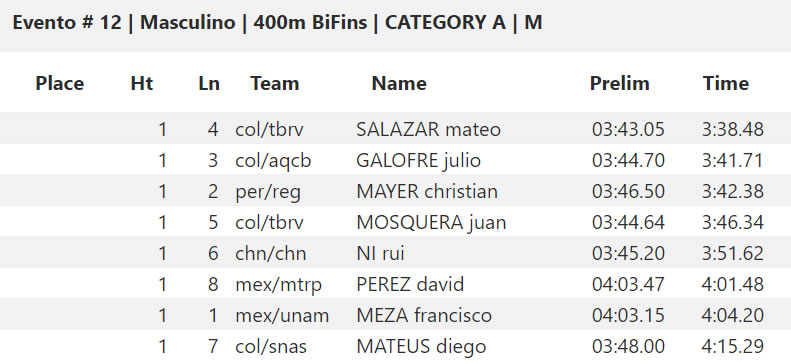Select the chn/chn team cell
Screen dimensions: 791x364
pos(270,254)
